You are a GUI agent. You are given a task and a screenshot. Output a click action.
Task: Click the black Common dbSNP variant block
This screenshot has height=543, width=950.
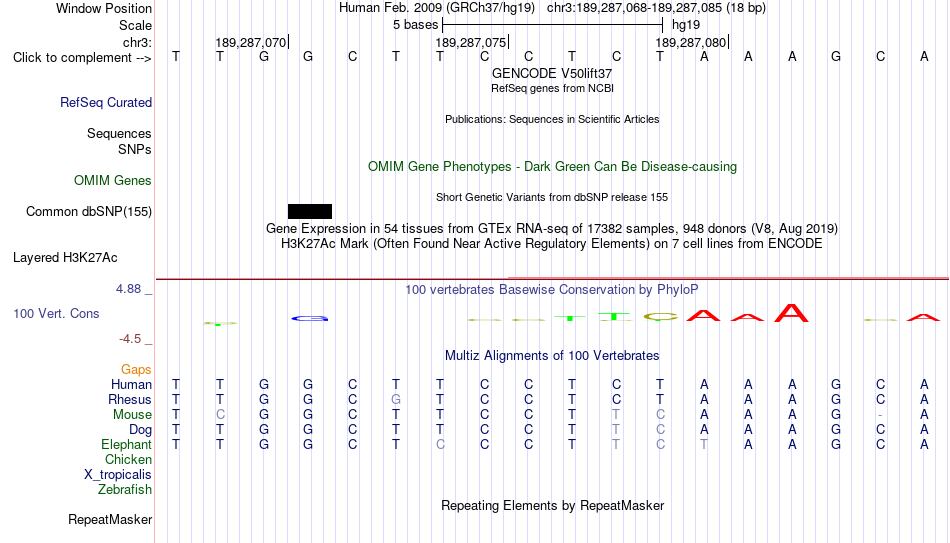tap(310, 212)
